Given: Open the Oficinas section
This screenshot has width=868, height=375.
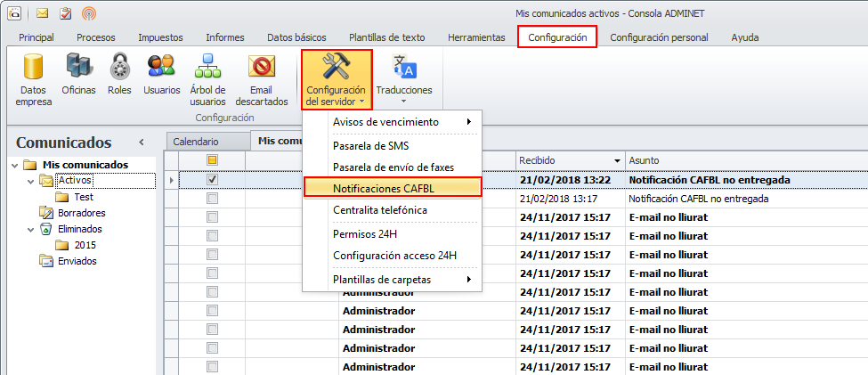Looking at the screenshot, I should click(78, 74).
